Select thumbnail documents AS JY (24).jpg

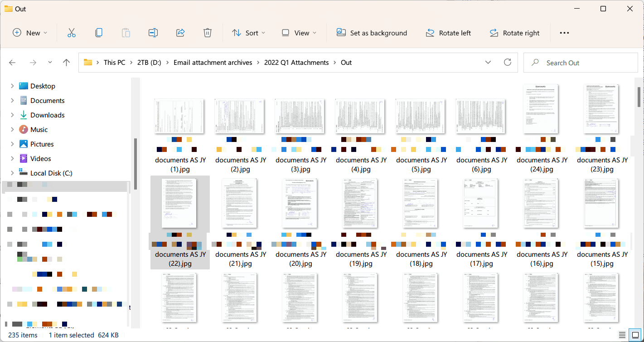pyautogui.click(x=541, y=109)
